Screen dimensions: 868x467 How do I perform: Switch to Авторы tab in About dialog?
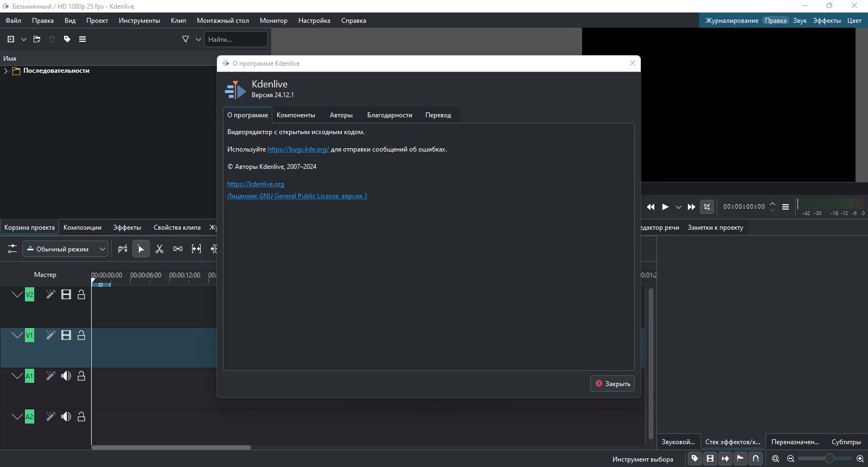pyautogui.click(x=341, y=115)
